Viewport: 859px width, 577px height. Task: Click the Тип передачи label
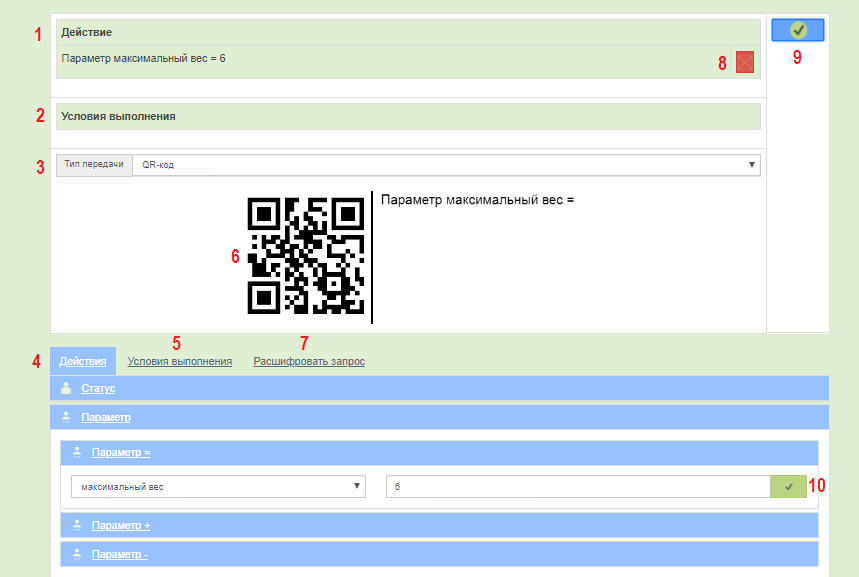(94, 164)
